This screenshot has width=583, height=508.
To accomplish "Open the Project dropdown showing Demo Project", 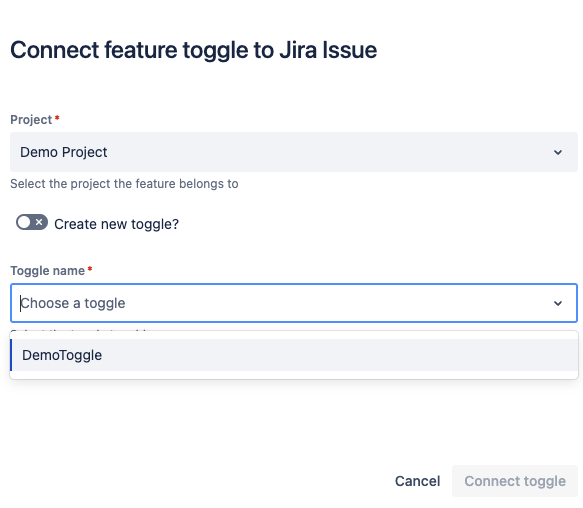I will [x=294, y=152].
